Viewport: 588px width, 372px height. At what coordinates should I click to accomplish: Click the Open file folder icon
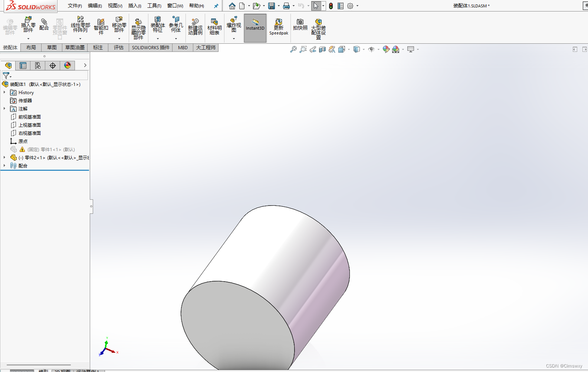(256, 6)
